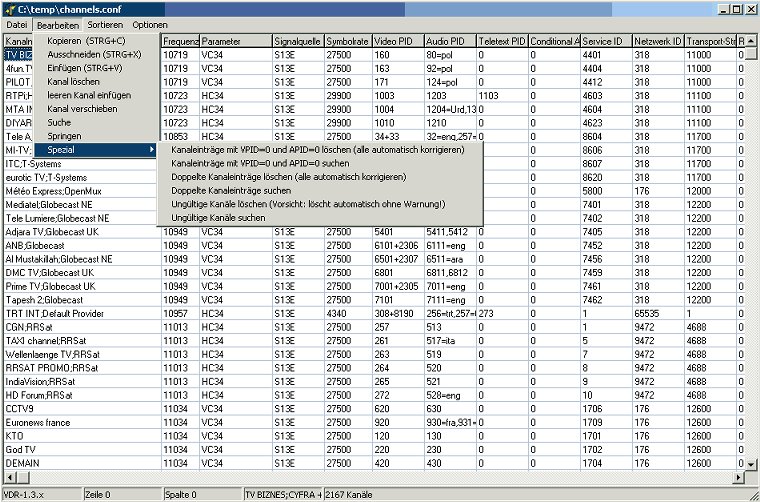Click the vertical scrollbar up arrow
The width and height of the screenshot is (760, 502).
point(752,40)
